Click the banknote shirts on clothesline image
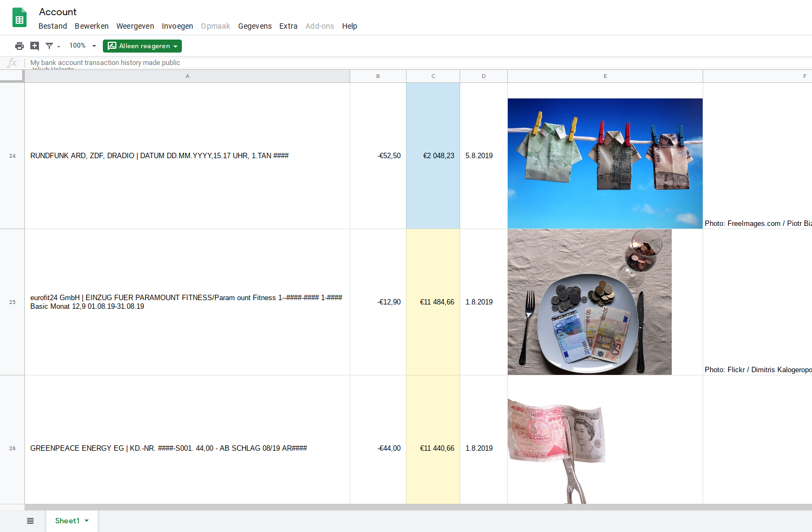 click(605, 163)
